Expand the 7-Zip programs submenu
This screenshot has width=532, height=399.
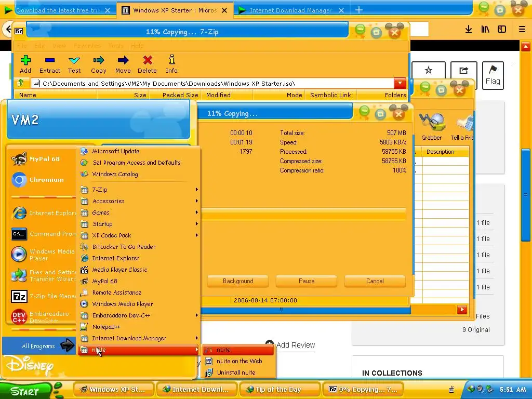(x=139, y=190)
